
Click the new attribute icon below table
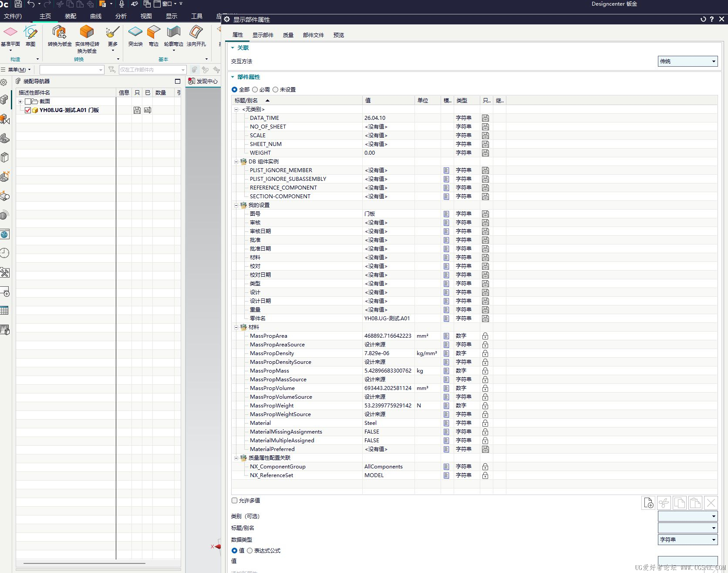648,503
